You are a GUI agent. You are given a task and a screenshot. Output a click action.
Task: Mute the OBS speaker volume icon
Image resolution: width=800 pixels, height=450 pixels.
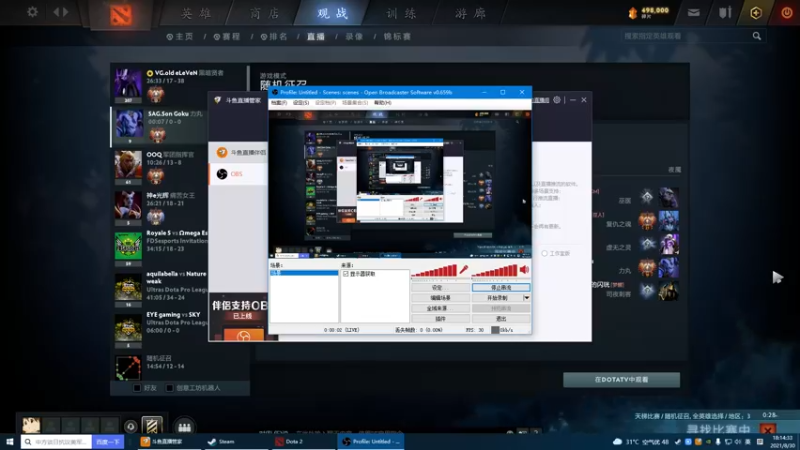point(524,270)
